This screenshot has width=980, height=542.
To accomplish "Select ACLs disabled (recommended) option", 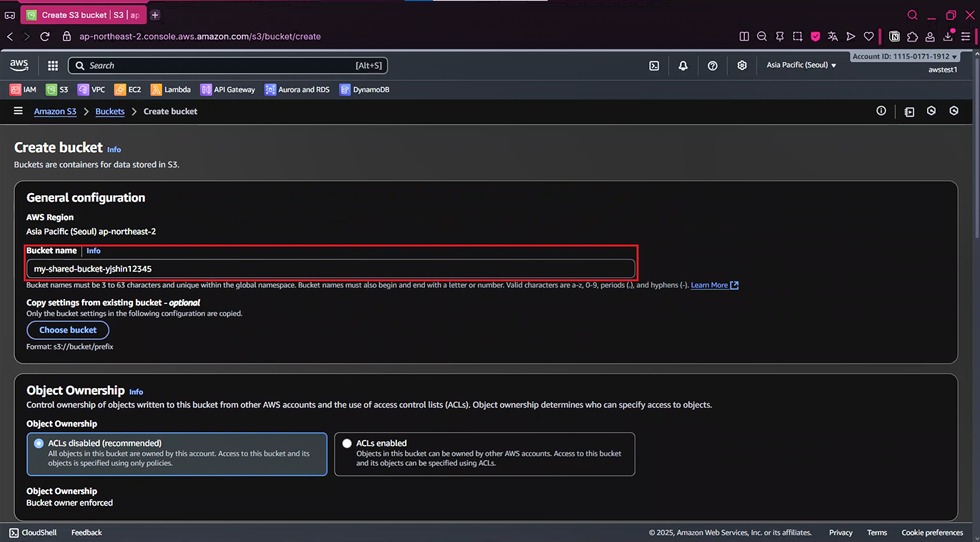I will tap(39, 443).
